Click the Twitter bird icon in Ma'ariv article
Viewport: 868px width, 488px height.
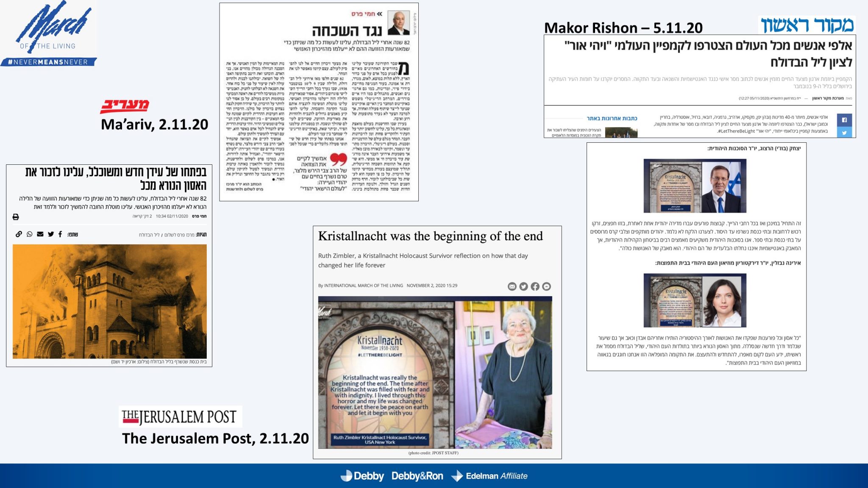click(51, 234)
